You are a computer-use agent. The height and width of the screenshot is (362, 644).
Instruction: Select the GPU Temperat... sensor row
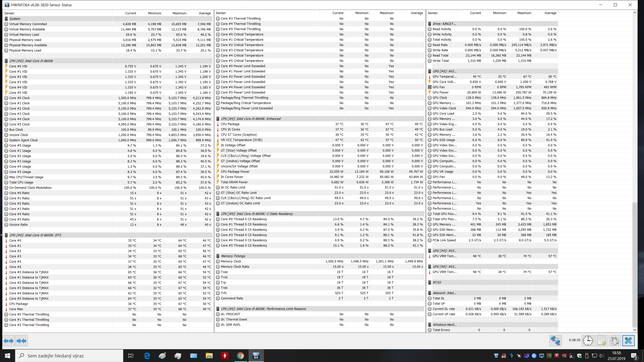pos(444,76)
